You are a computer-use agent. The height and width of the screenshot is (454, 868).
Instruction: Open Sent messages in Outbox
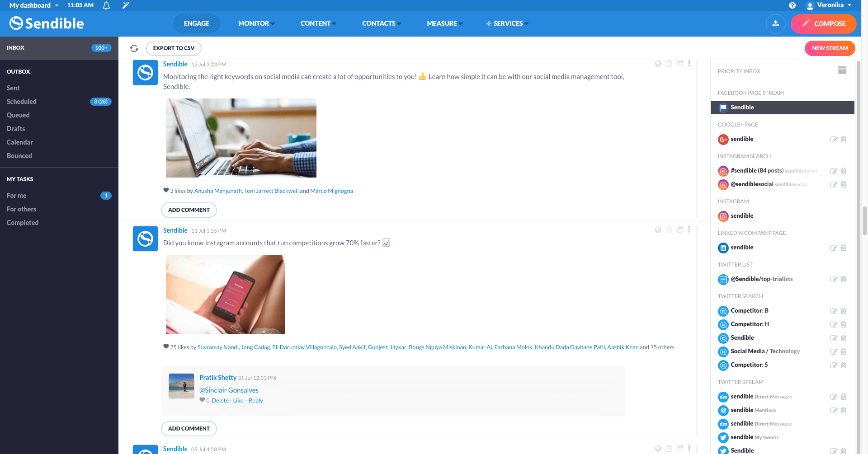coord(13,88)
